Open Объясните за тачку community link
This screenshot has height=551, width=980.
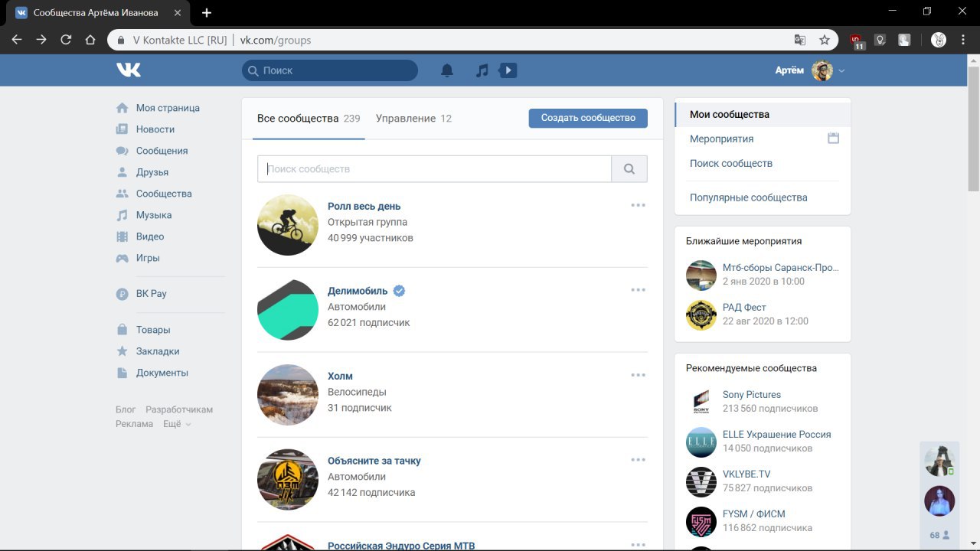coord(374,461)
